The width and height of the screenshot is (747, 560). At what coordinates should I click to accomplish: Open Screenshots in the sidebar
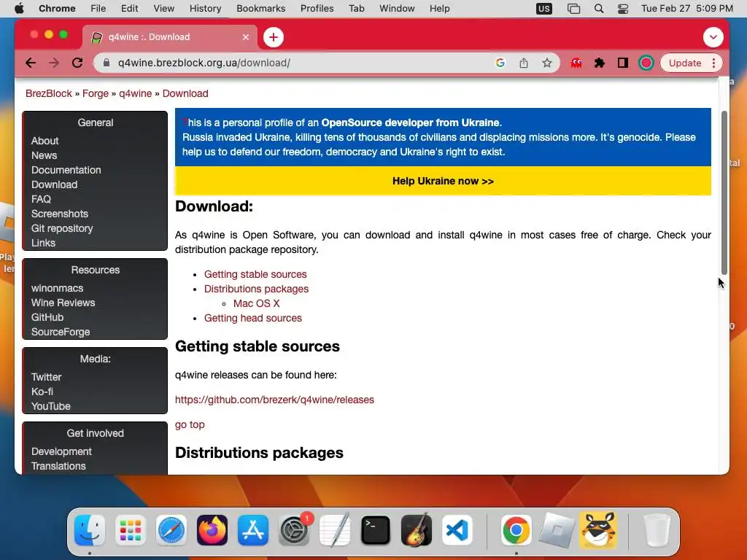(x=60, y=214)
